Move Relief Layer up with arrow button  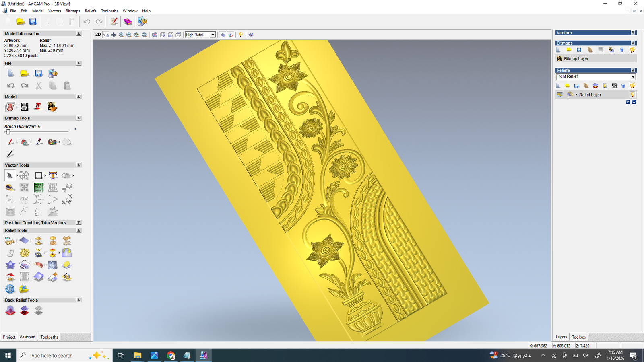pos(628,102)
